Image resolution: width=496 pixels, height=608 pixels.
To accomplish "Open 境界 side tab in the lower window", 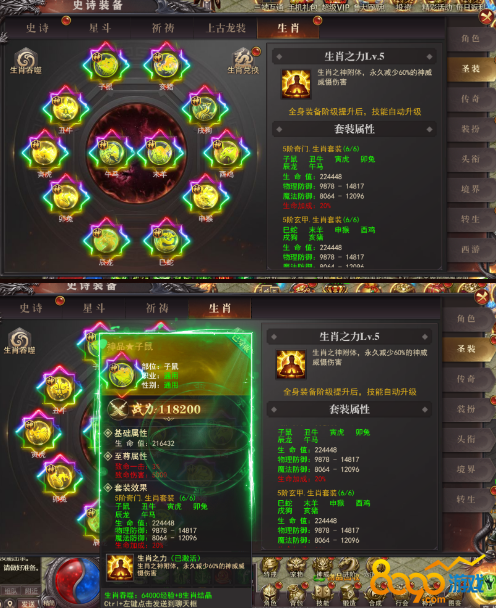I will click(466, 469).
